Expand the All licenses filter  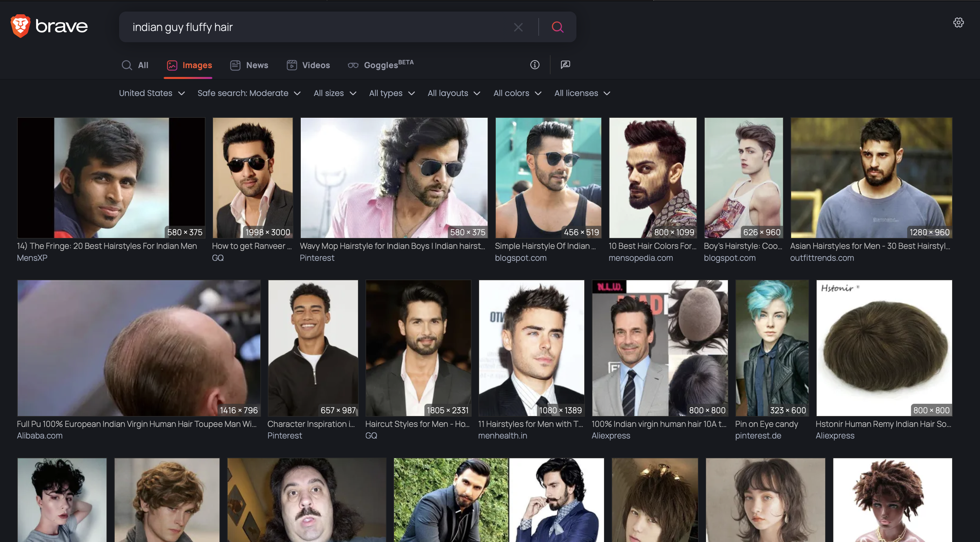(582, 93)
